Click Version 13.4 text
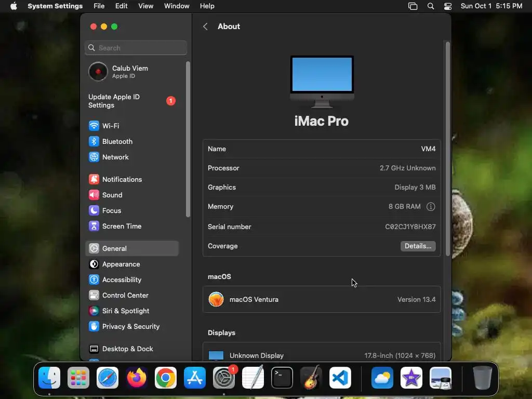The width and height of the screenshot is (532, 399). tap(416, 299)
